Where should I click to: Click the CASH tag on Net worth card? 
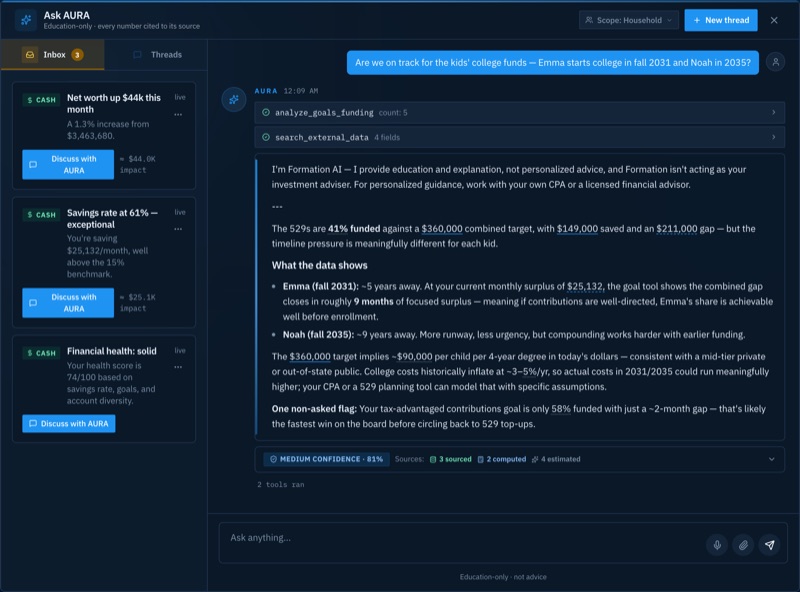(41, 100)
